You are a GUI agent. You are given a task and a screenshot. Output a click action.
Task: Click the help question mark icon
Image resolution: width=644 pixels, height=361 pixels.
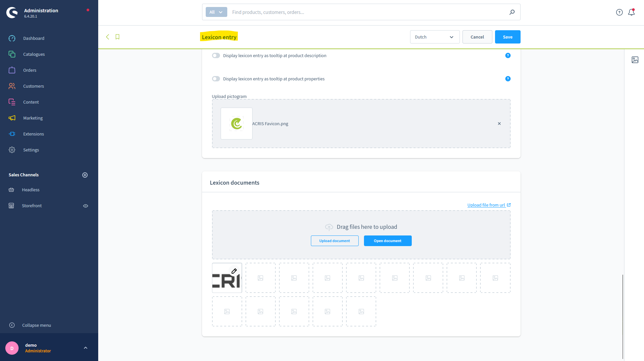tap(620, 12)
